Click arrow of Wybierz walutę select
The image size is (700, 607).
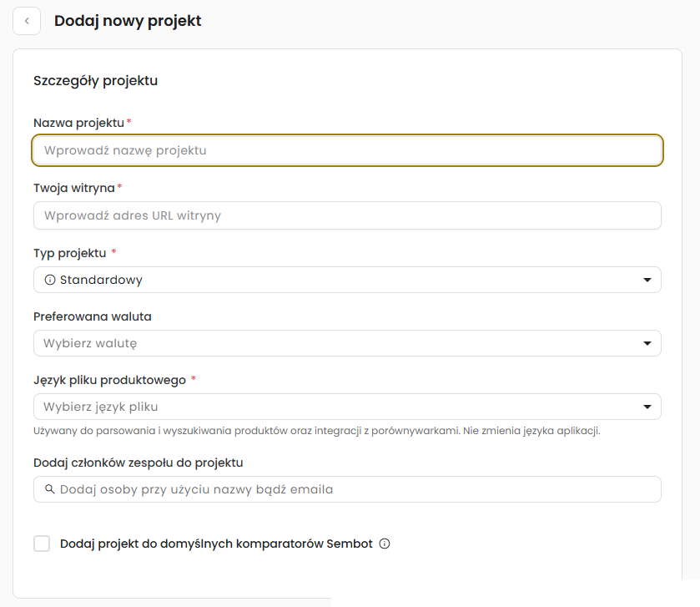tap(647, 343)
